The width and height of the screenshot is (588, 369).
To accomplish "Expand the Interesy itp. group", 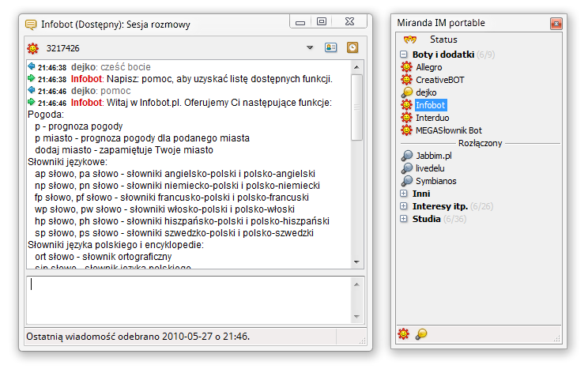I will [404, 206].
